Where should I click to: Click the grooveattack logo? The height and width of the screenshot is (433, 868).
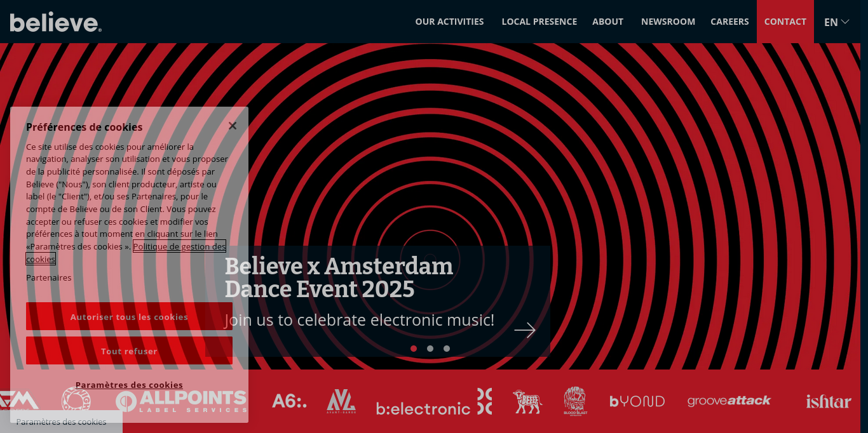coord(729,401)
